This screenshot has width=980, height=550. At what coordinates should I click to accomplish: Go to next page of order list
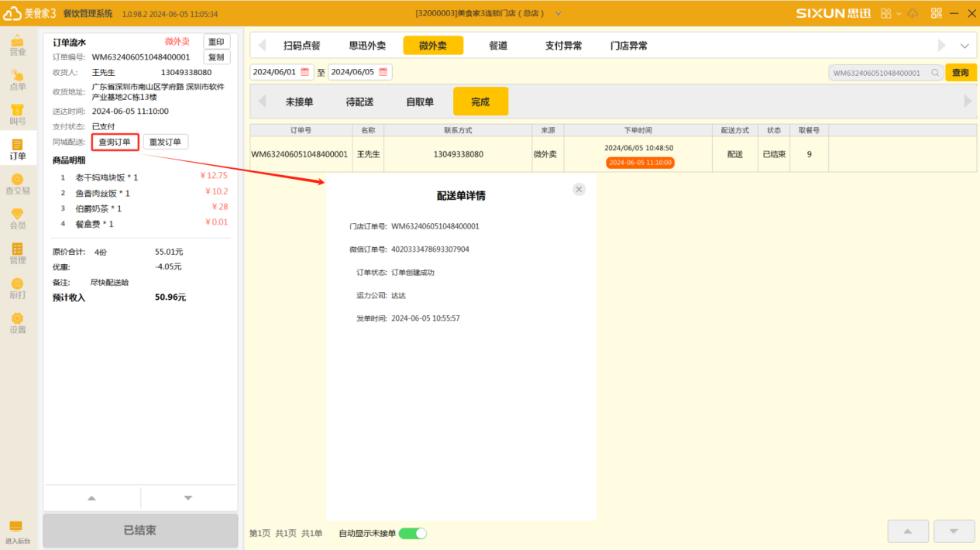(954, 531)
